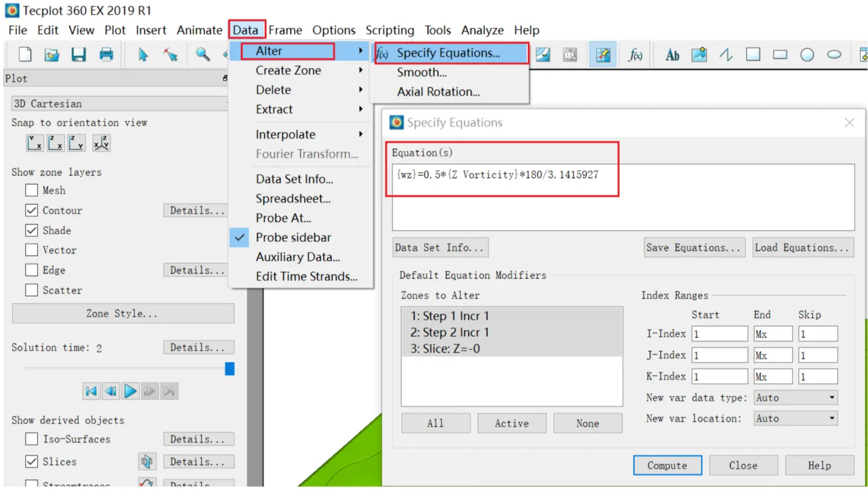This screenshot has height=491, width=868.
Task: Enable the Vector zone layer
Action: coord(32,250)
